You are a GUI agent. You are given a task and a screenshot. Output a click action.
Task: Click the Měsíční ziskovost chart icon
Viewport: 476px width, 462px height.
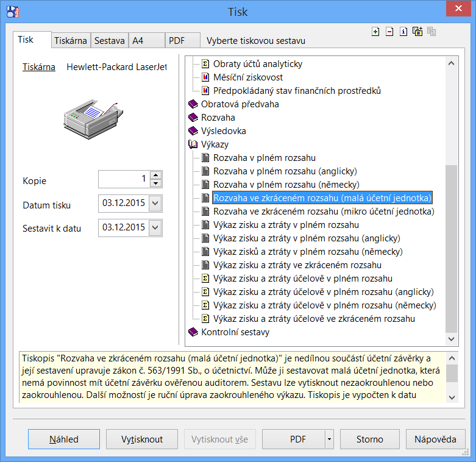click(205, 77)
